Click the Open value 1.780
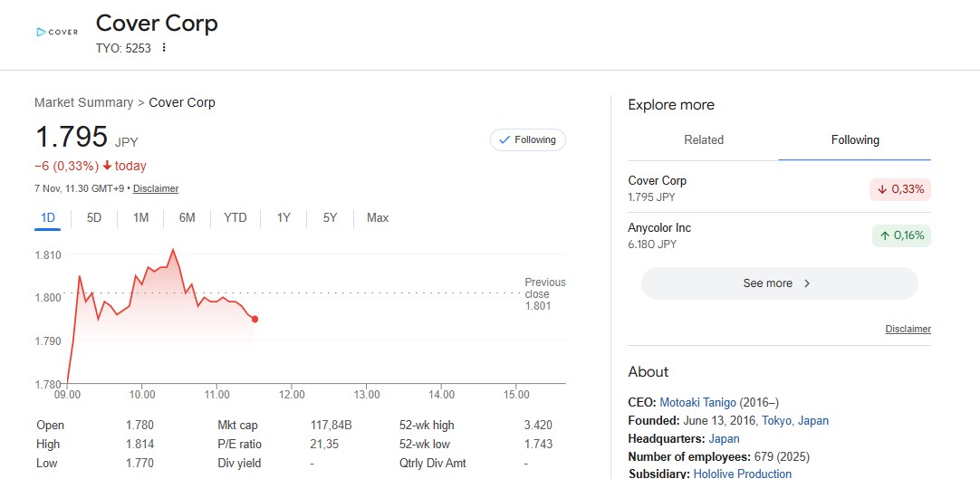Viewport: 980px width, 479px height. tap(139, 426)
